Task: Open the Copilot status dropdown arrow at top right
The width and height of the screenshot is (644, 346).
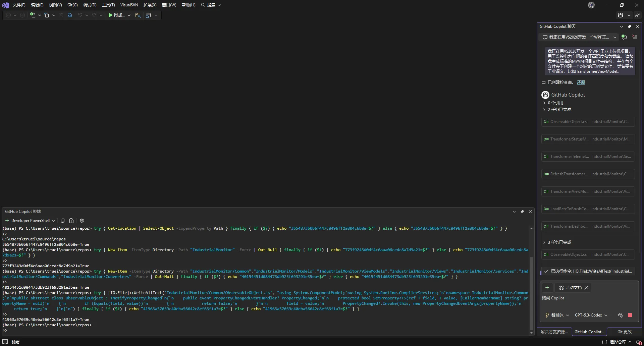Action: tap(629, 15)
